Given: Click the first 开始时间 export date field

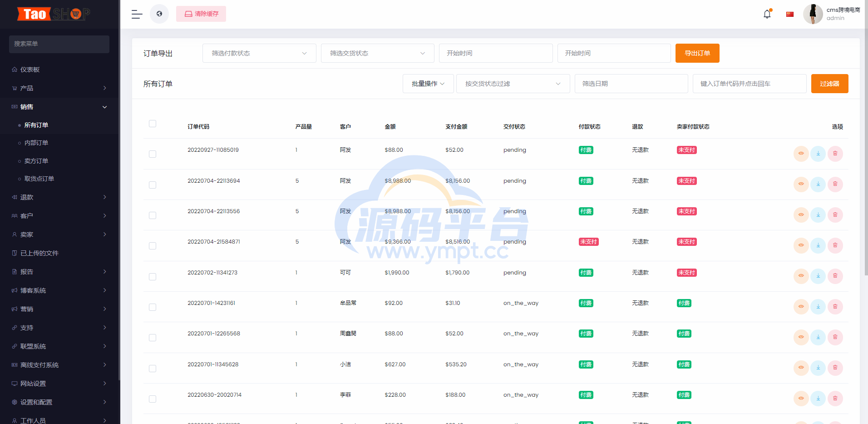Looking at the screenshot, I should pos(496,53).
